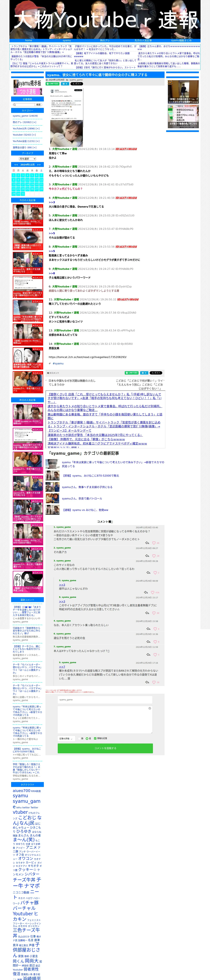The image size is (210, 980).
Task: Click >>7 anchor in comment 9
Action: tap(62, 667)
